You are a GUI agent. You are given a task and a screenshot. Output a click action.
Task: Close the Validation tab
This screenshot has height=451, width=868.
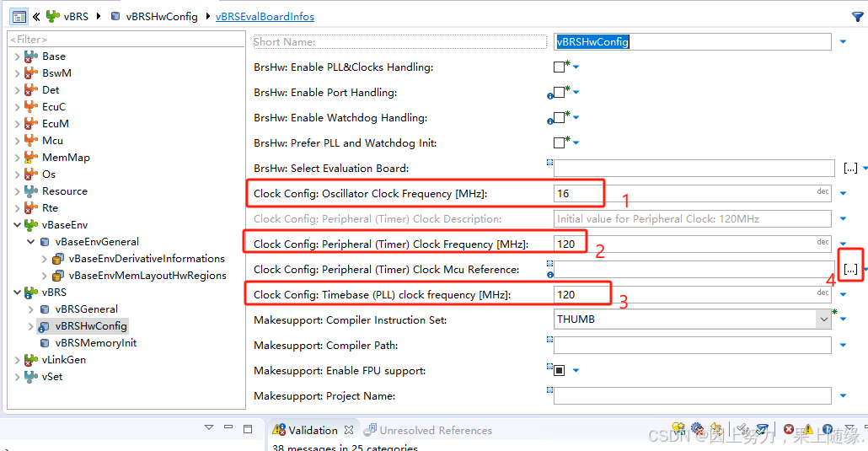point(349,430)
